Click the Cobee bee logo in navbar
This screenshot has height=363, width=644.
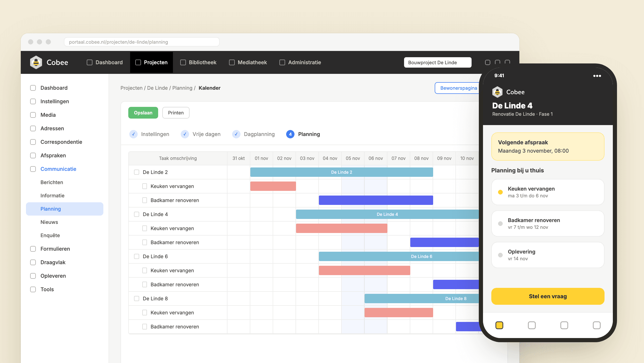(36, 62)
